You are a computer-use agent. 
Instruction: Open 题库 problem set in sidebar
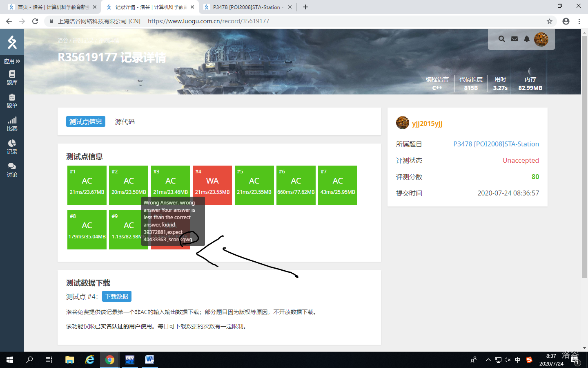click(12, 78)
